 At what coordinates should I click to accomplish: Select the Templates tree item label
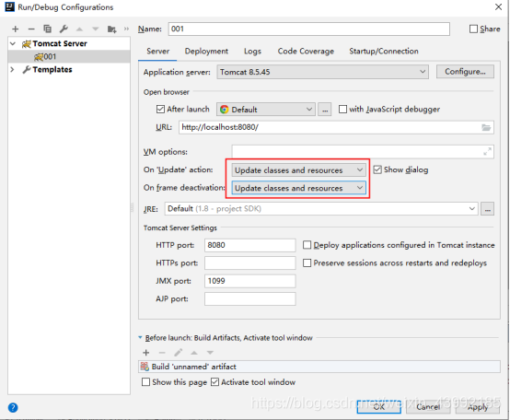pos(52,70)
